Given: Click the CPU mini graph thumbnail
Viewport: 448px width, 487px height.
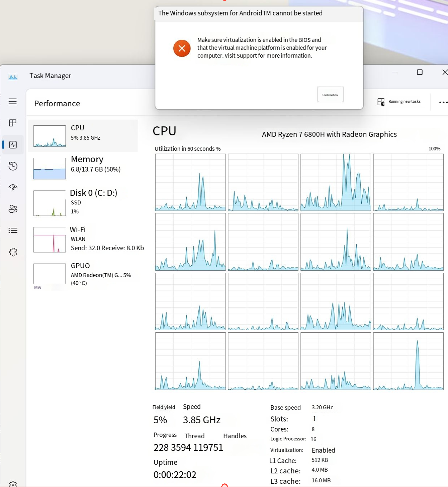Looking at the screenshot, I should click(x=49, y=136).
